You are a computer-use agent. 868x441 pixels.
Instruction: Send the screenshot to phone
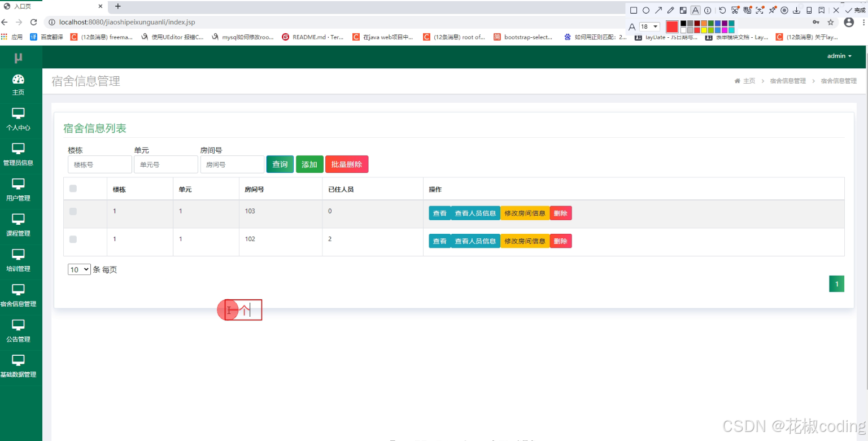click(809, 10)
